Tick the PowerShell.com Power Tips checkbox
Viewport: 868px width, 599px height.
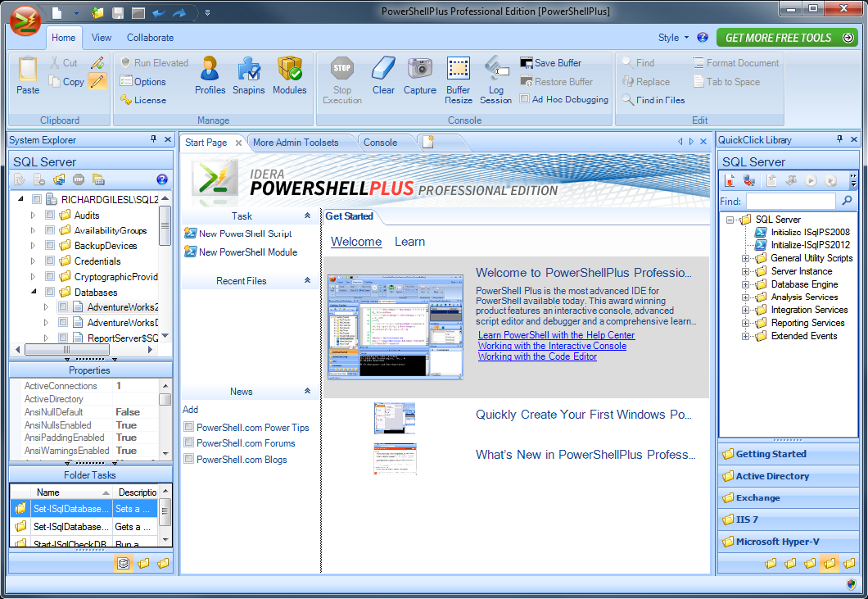[x=189, y=427]
